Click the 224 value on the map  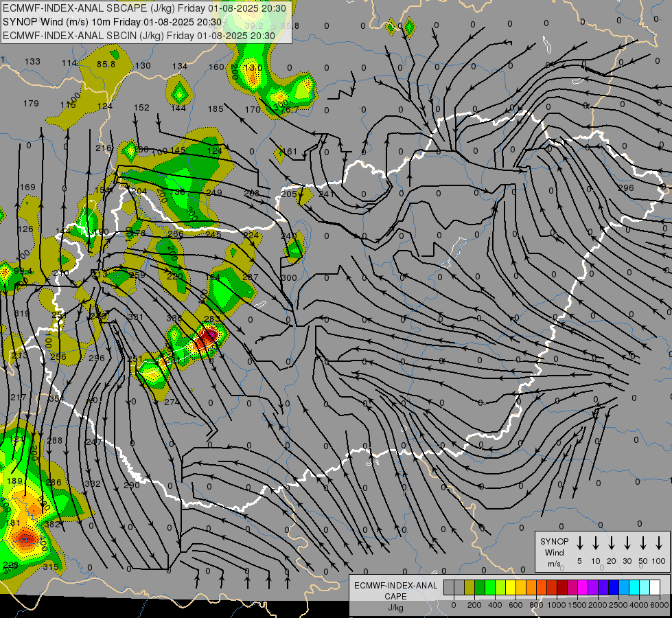(x=251, y=235)
